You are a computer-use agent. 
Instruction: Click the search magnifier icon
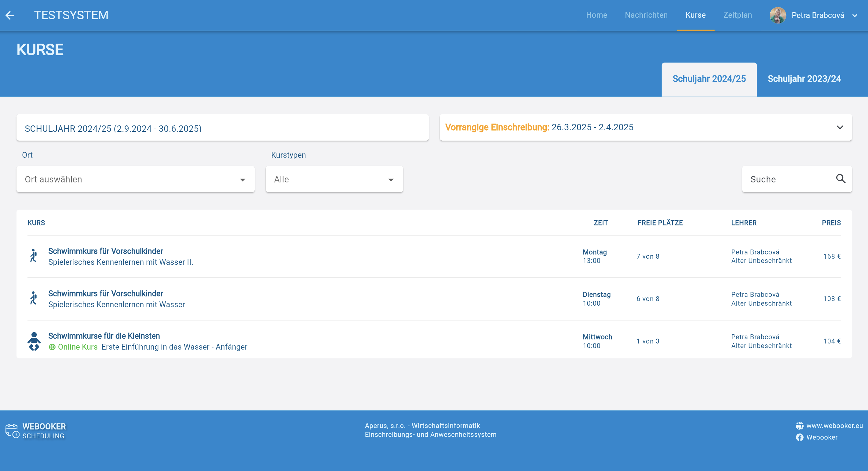click(841, 179)
